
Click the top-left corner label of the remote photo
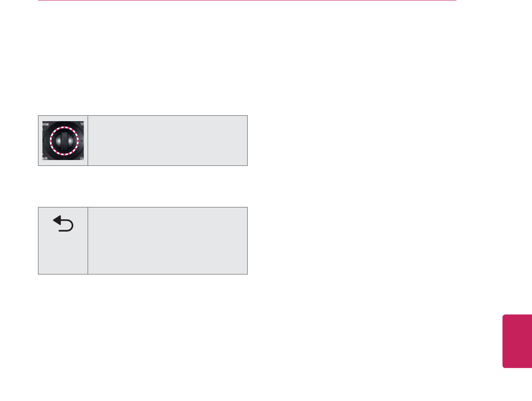click(x=45, y=125)
